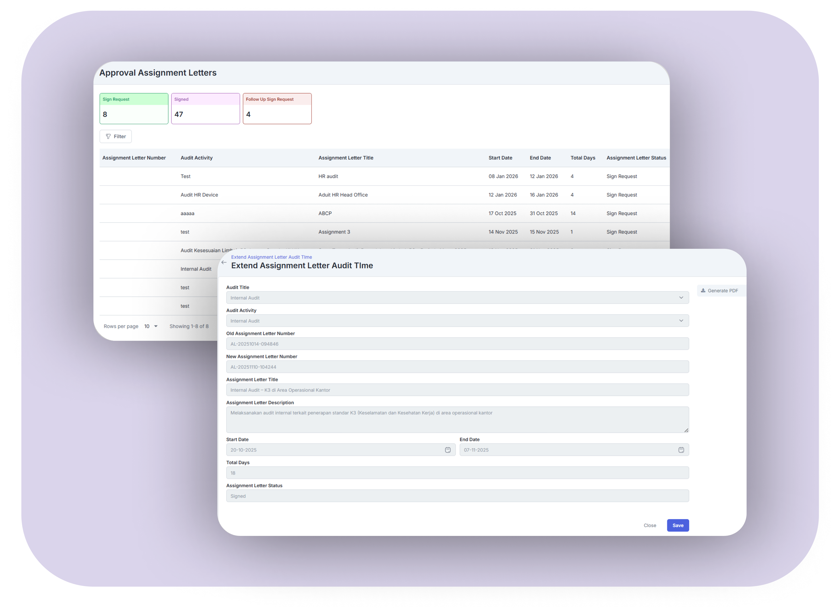
Task: Click the Generate PDF download icon
Action: (703, 290)
